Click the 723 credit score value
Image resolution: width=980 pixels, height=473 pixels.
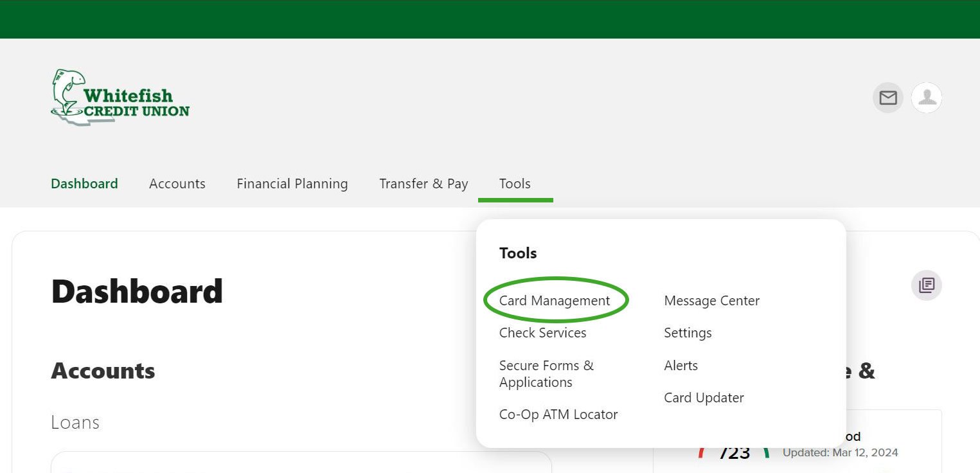735,453
